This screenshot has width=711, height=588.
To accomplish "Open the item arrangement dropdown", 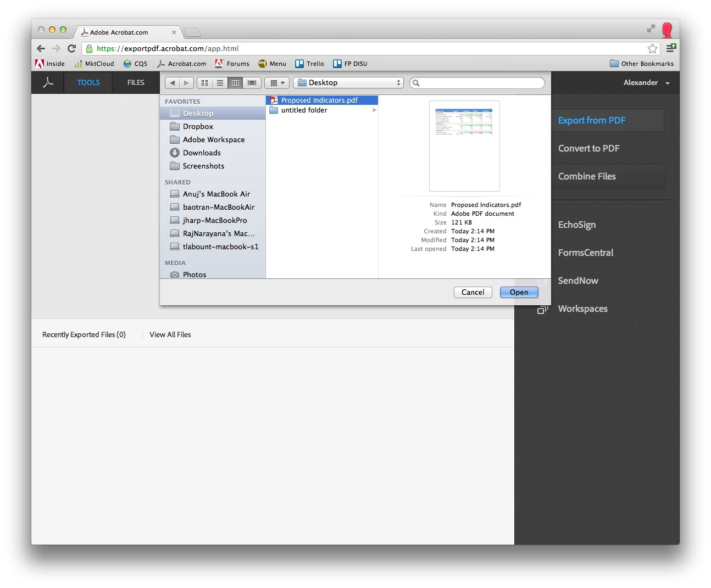I will tap(277, 83).
